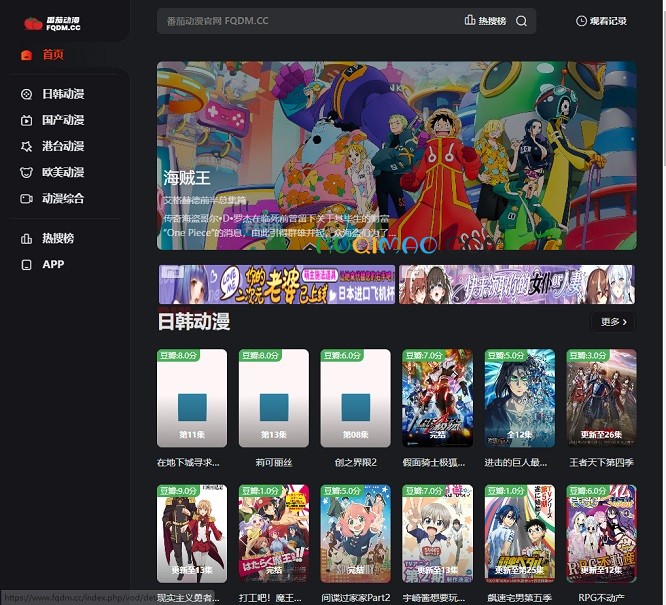Click the film reel icon for 日韩动漫
Viewport: 666px width, 605px height.
coord(26,94)
